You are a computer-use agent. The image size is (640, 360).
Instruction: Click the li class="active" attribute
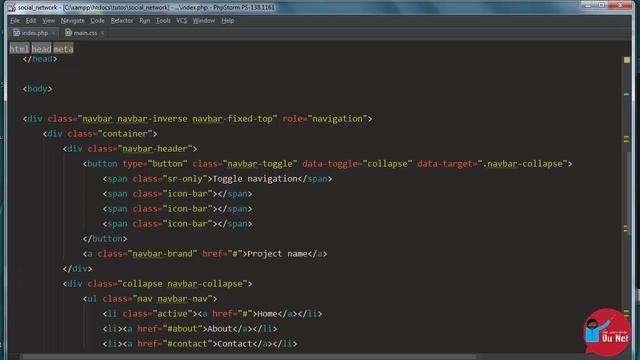coord(157,314)
